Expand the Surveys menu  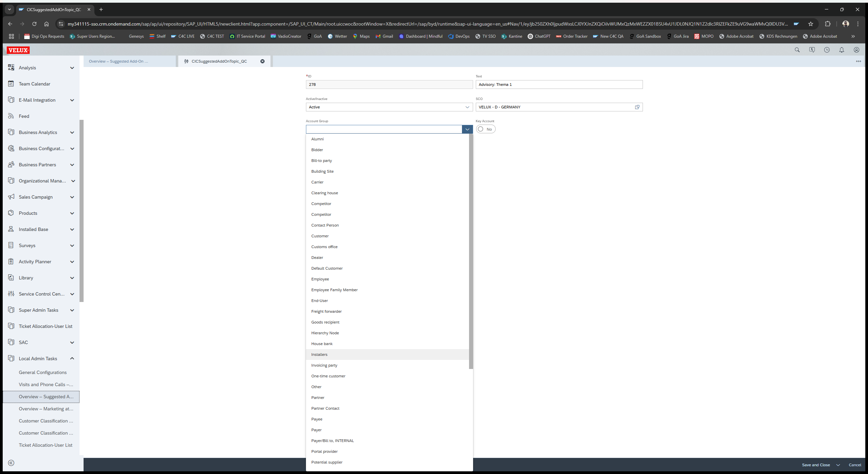(x=72, y=245)
